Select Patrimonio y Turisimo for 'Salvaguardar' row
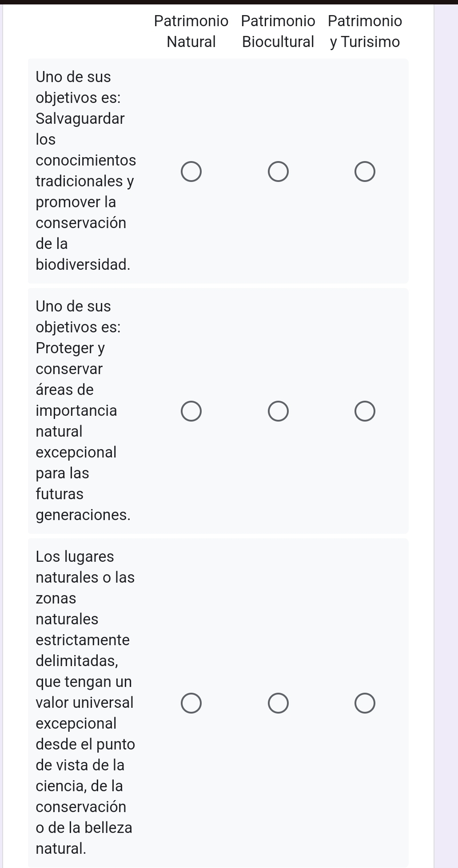458x868 pixels. (365, 172)
